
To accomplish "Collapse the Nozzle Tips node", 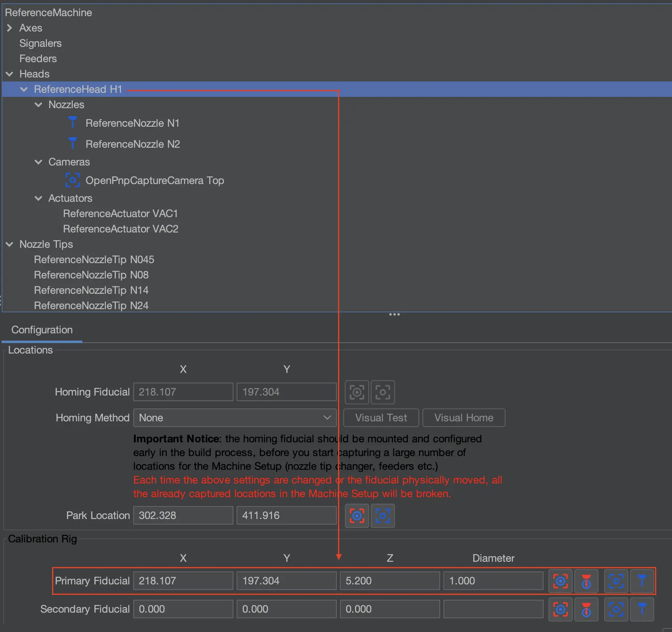I will point(10,244).
